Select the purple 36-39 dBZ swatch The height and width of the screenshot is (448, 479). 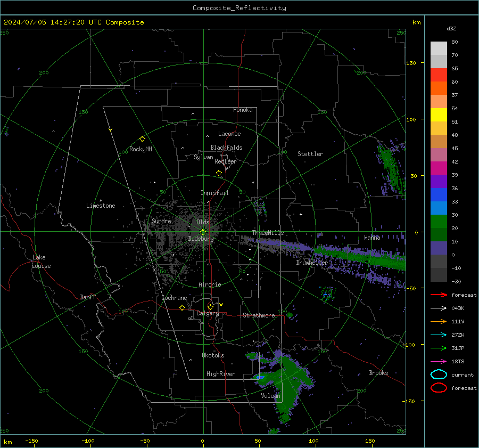[439, 181]
